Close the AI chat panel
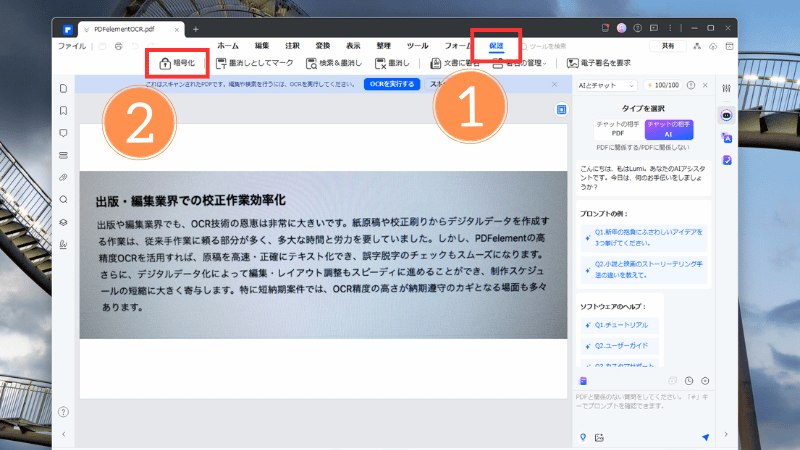800x450 pixels. [705, 86]
